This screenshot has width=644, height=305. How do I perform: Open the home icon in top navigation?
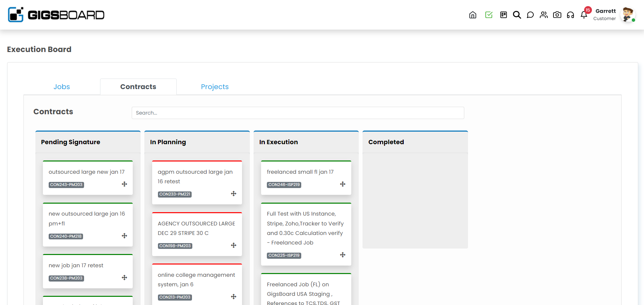point(472,15)
